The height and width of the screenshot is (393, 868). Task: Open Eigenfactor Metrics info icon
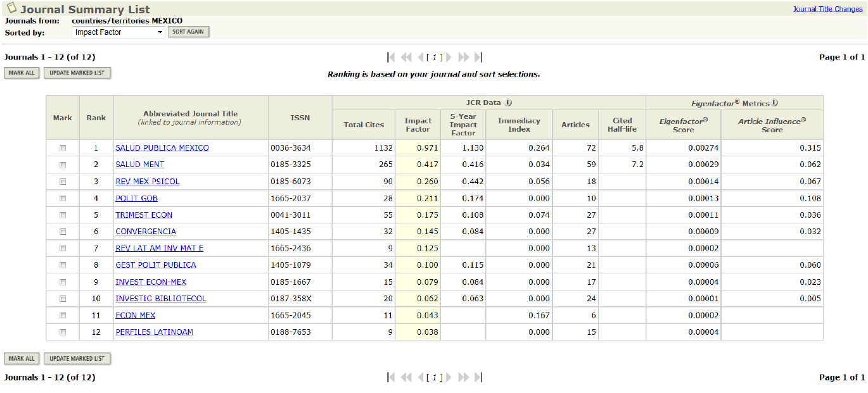click(775, 103)
